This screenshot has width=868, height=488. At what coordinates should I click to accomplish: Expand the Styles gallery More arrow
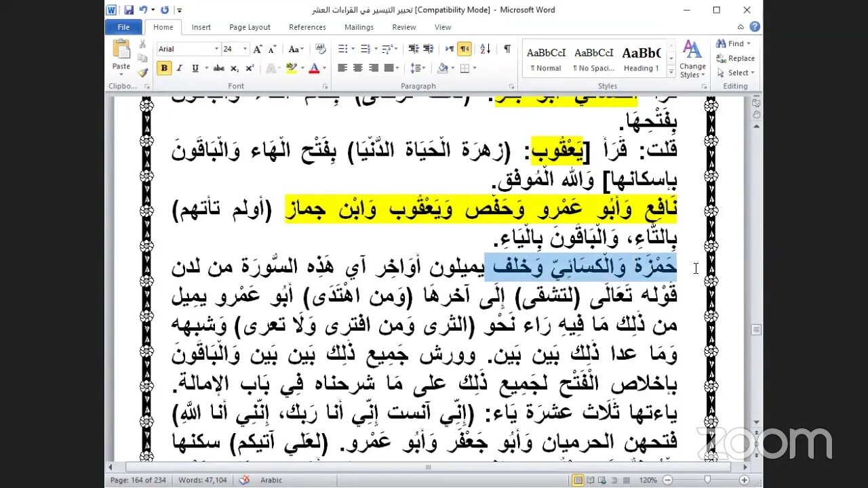[x=671, y=71]
